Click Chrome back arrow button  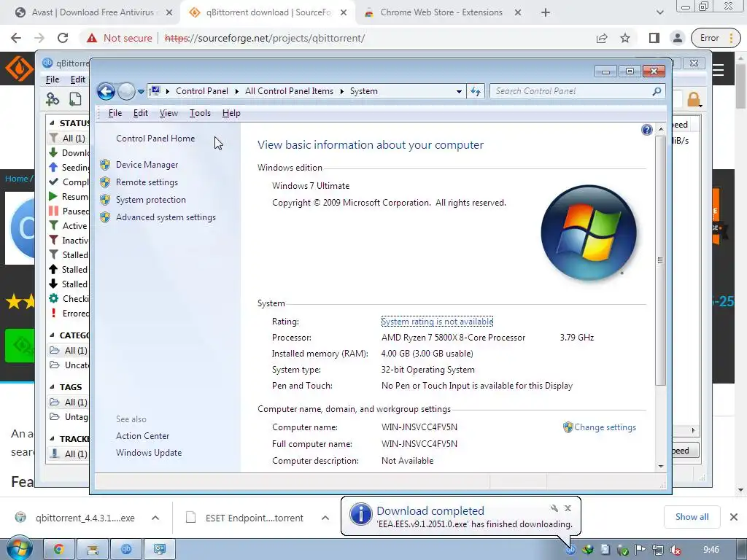[x=16, y=38]
